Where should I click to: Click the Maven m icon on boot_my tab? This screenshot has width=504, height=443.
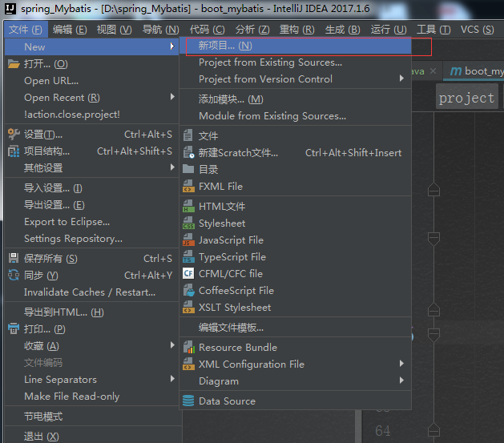(x=456, y=71)
